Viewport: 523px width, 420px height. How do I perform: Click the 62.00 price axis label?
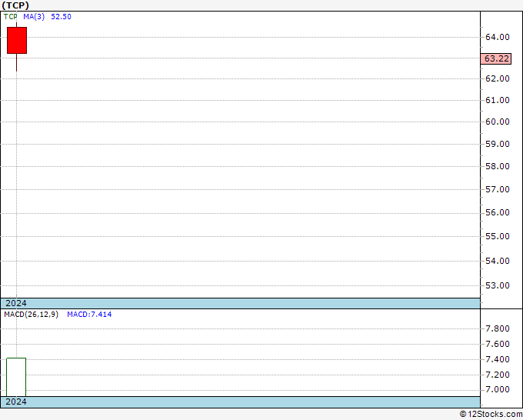point(498,78)
